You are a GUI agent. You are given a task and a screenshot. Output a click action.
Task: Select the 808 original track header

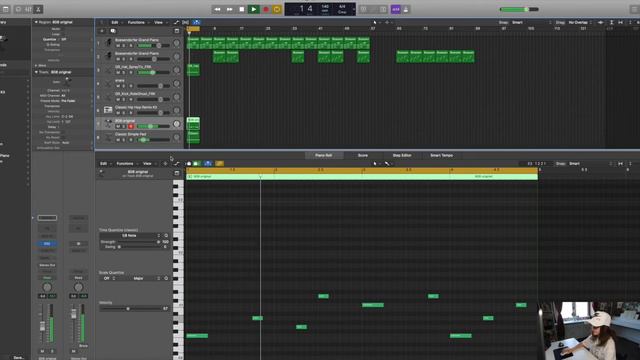pos(139,124)
